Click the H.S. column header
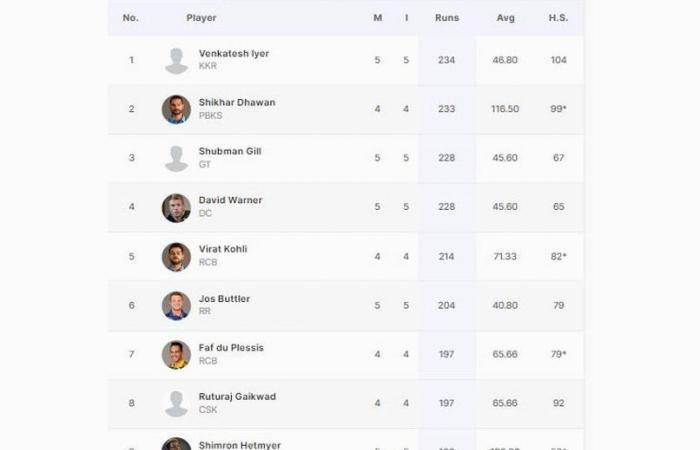This screenshot has width=700, height=450. (x=558, y=18)
